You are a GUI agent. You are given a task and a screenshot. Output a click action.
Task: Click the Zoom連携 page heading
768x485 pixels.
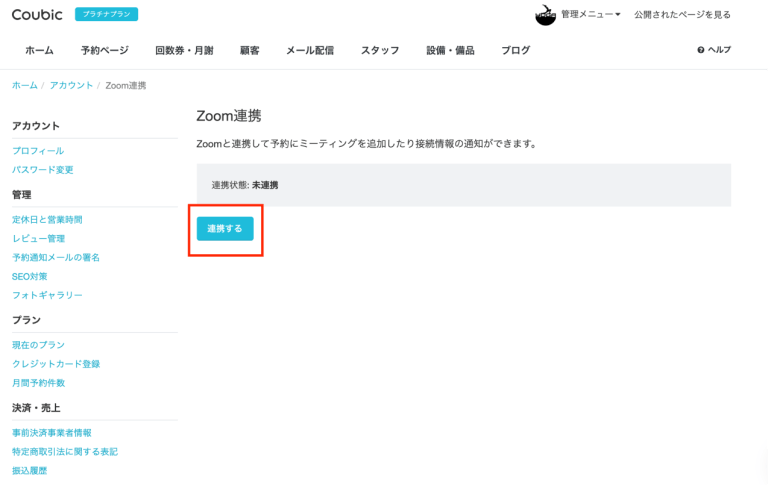pos(229,116)
